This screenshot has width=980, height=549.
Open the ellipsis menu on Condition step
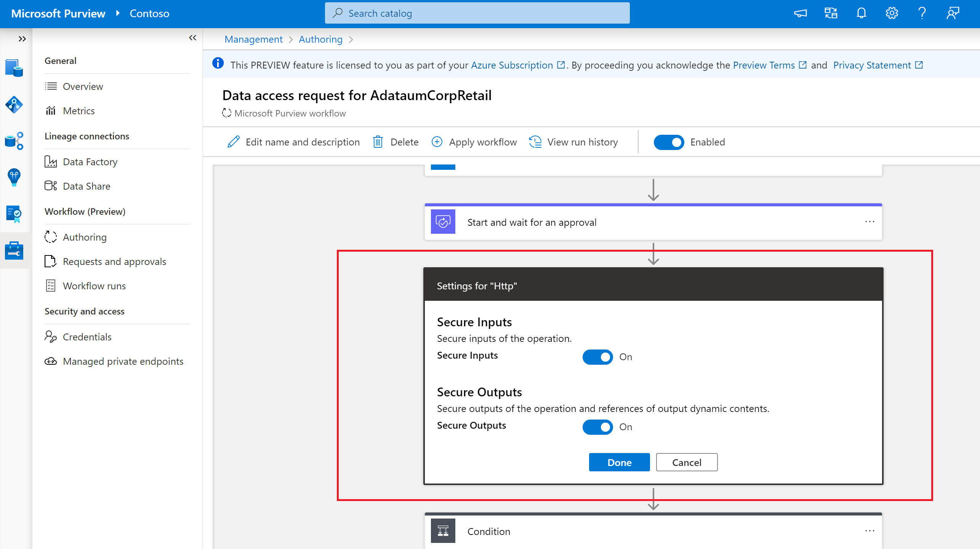(870, 531)
